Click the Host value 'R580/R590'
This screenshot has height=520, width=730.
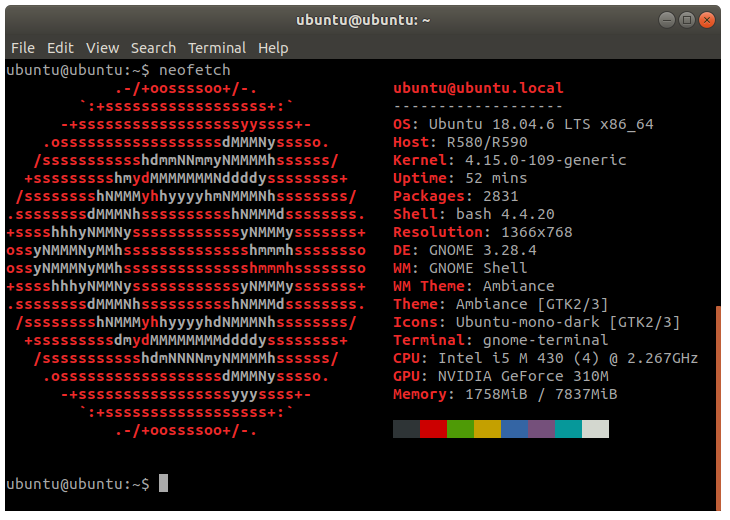click(x=487, y=142)
